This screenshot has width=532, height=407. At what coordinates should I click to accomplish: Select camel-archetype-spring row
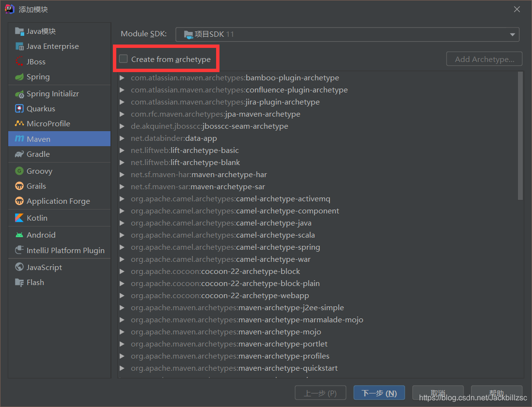tap(317, 247)
